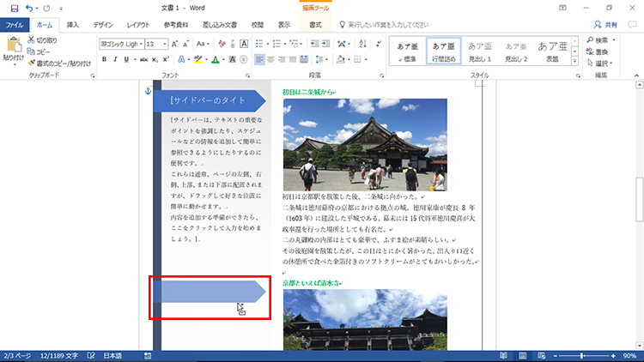Toggle italic formatting

[x=116, y=60]
